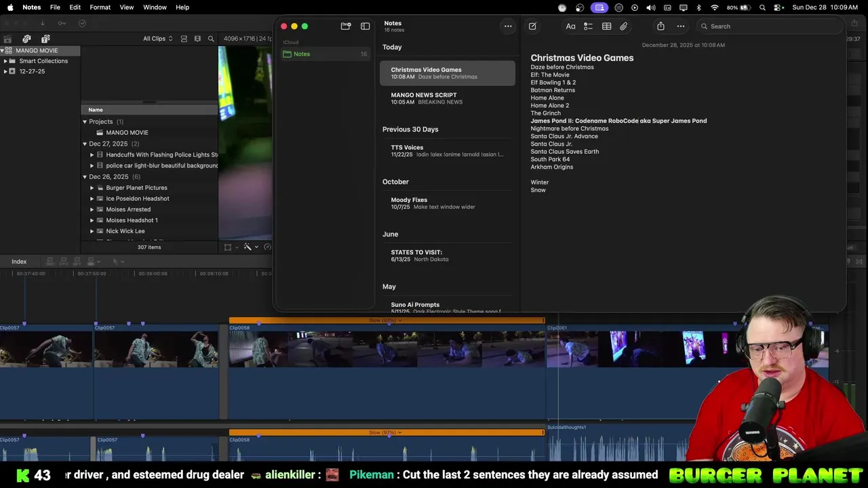
Task: Open Control Center in menu bar
Action: 778,7
